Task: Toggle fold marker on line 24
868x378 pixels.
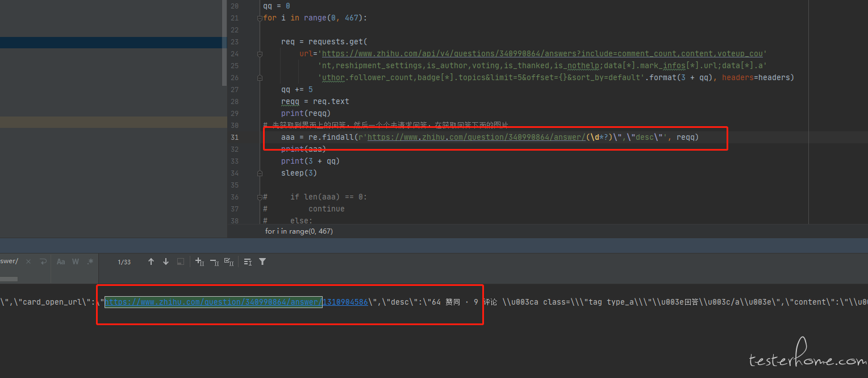Action: click(x=260, y=54)
